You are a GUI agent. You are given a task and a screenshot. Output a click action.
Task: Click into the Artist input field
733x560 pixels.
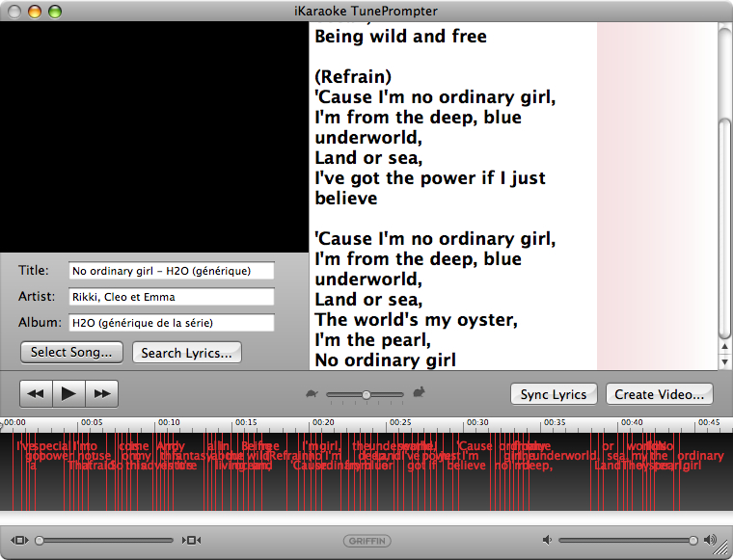click(x=171, y=297)
